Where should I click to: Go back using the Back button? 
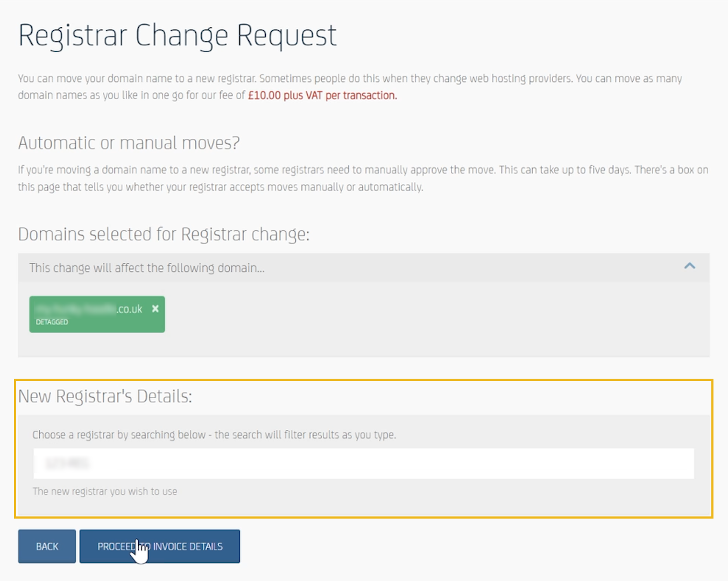pos(47,546)
